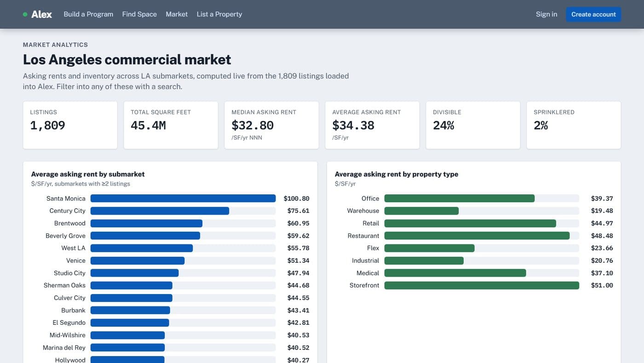Click the Storefront rent bar
This screenshot has height=363, width=644.
482,285
